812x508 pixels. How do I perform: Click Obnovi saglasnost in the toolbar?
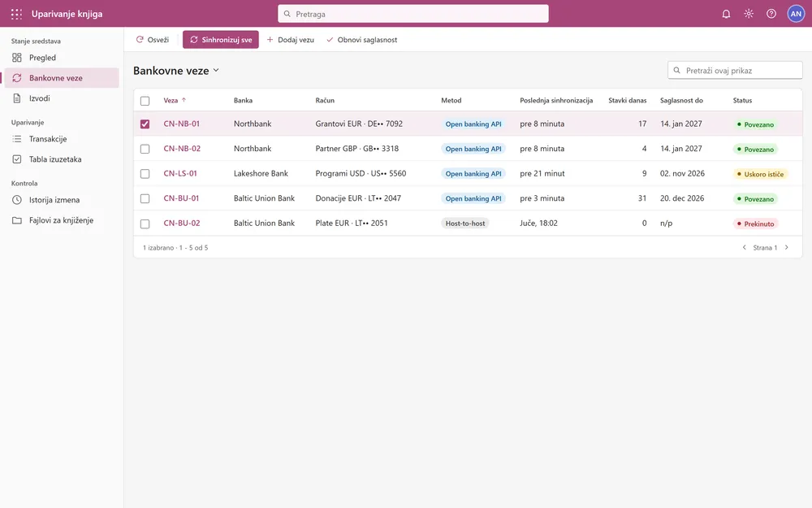click(x=361, y=39)
